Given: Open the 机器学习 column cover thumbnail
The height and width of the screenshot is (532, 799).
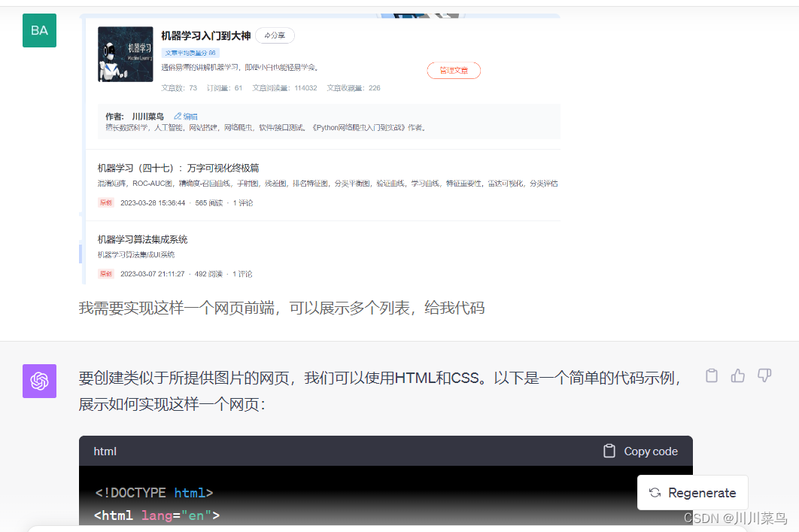Looking at the screenshot, I should click(x=126, y=54).
